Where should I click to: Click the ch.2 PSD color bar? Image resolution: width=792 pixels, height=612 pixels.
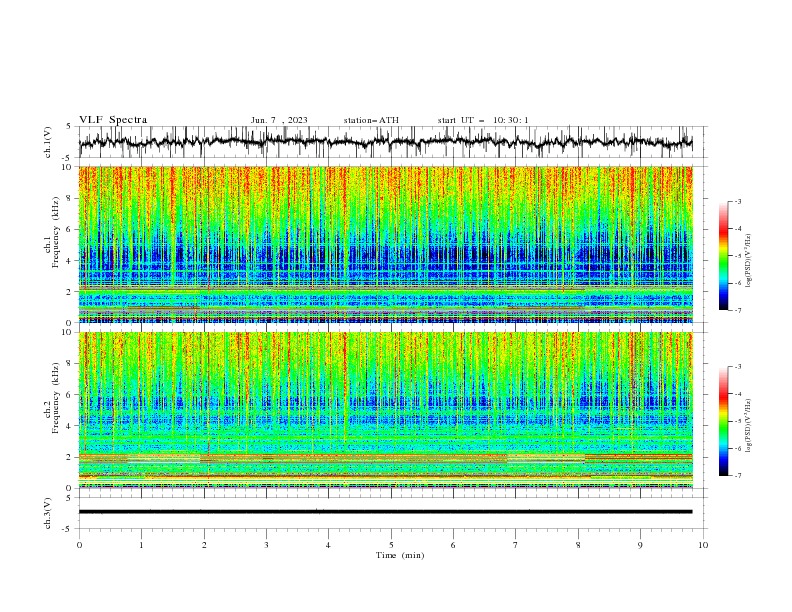724,421
